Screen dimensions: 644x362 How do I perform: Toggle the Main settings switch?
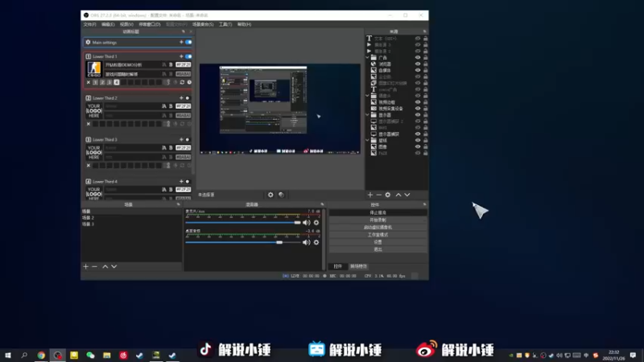pyautogui.click(x=188, y=43)
